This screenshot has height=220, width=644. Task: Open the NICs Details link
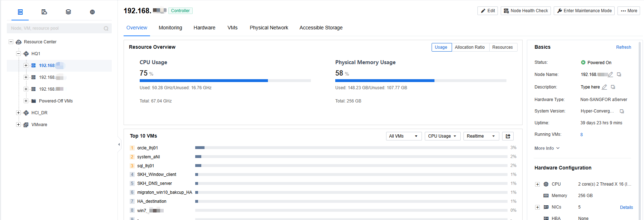pos(626,207)
